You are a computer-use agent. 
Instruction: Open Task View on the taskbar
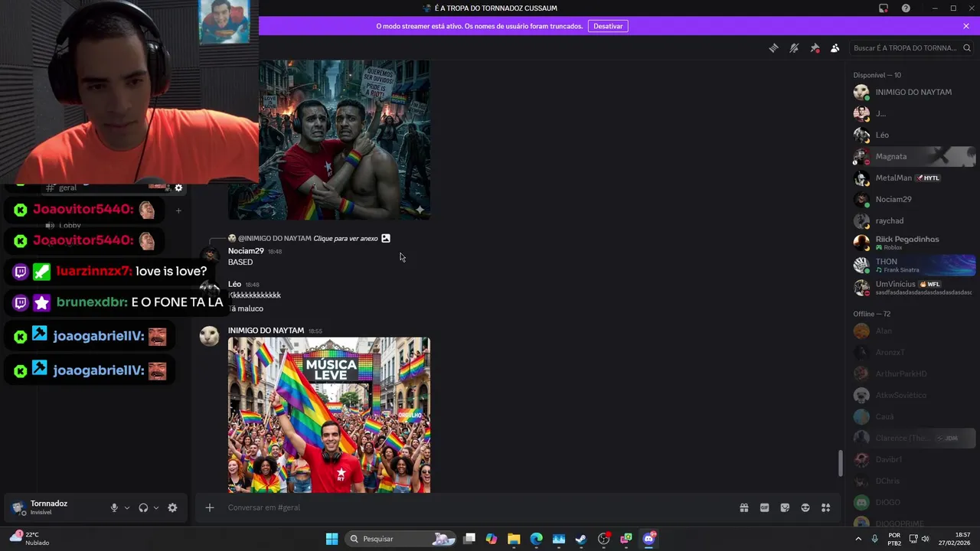[469, 539]
